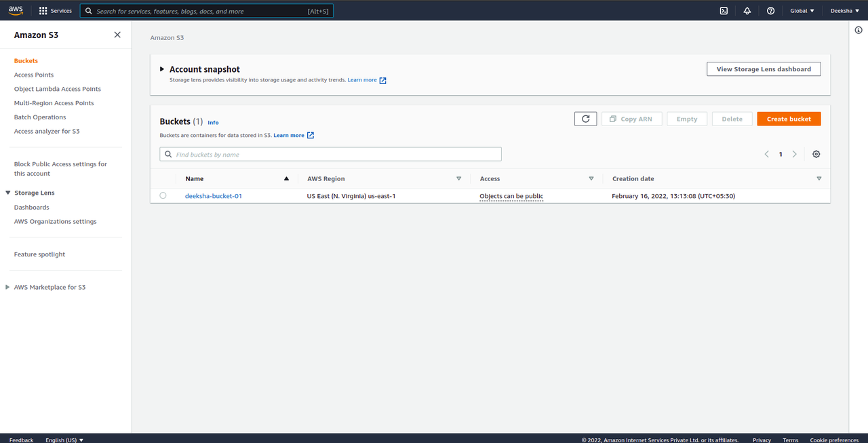
Task: Open the Terms footer link
Action: click(x=790, y=440)
